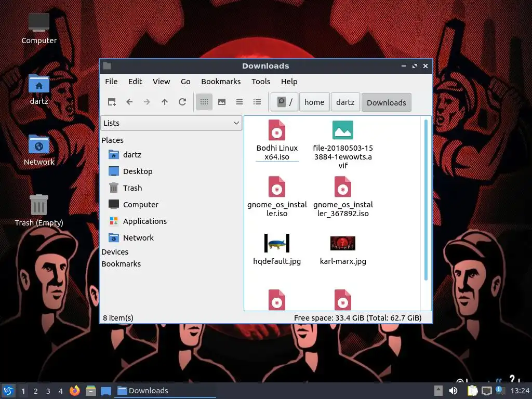Viewport: 532px width, 399px height.
Task: Click the 8 item(s) status text
Action: pos(118,318)
